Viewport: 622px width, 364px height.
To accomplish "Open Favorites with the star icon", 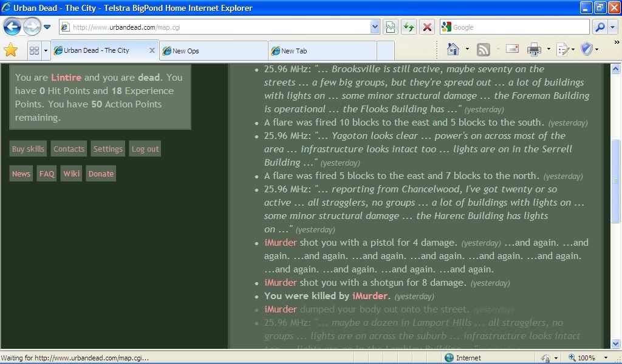I will tap(10, 50).
